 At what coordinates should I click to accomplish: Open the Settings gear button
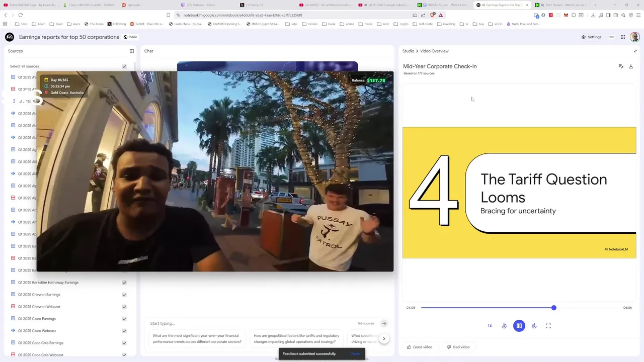pyautogui.click(x=591, y=37)
